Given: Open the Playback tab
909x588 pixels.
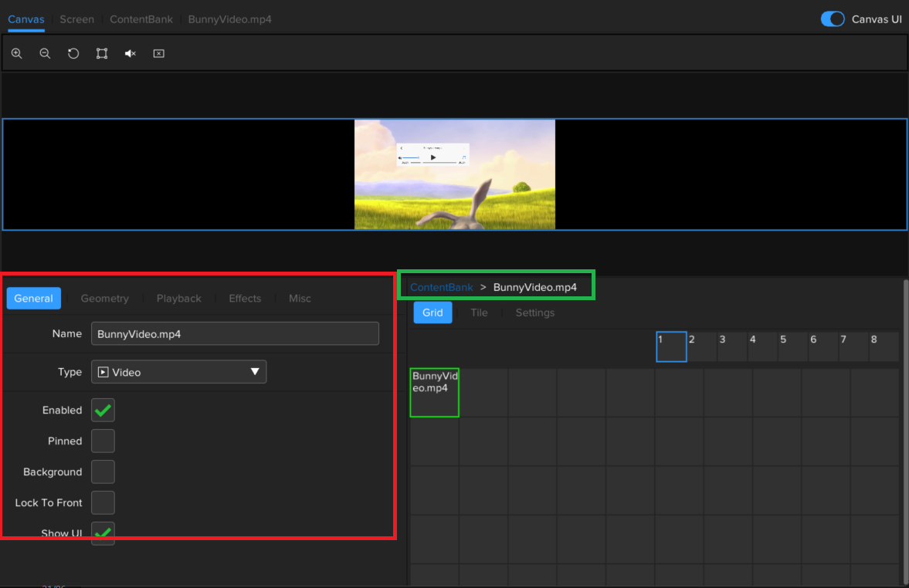Looking at the screenshot, I should (178, 299).
